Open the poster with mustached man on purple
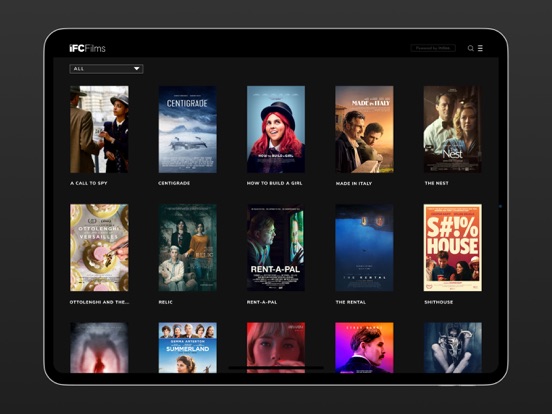 click(x=364, y=347)
